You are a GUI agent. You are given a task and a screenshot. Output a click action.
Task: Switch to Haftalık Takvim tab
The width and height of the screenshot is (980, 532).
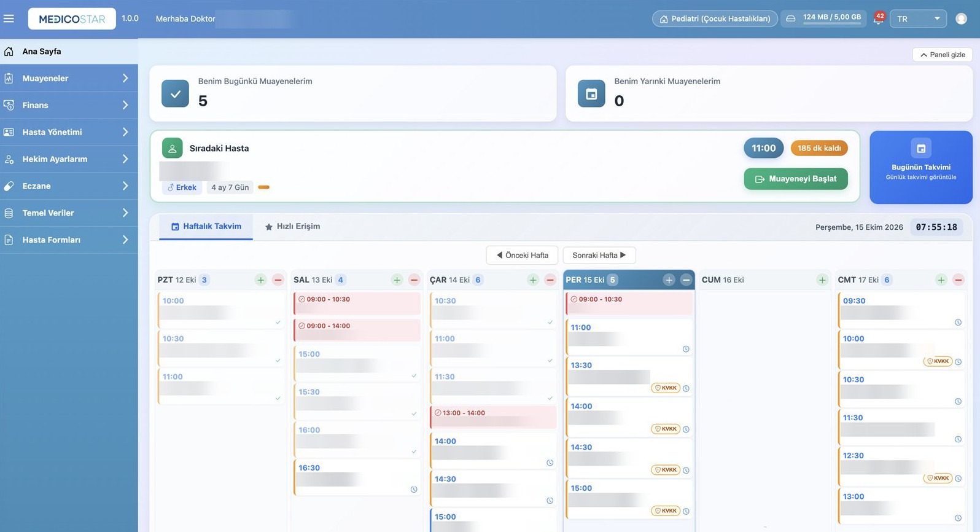click(x=206, y=227)
